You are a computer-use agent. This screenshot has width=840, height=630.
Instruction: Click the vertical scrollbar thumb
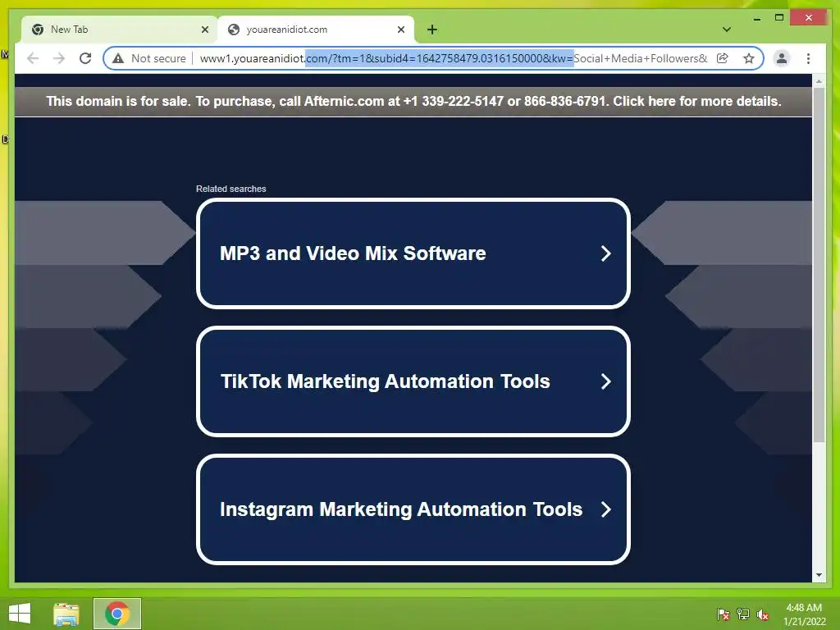click(x=819, y=265)
